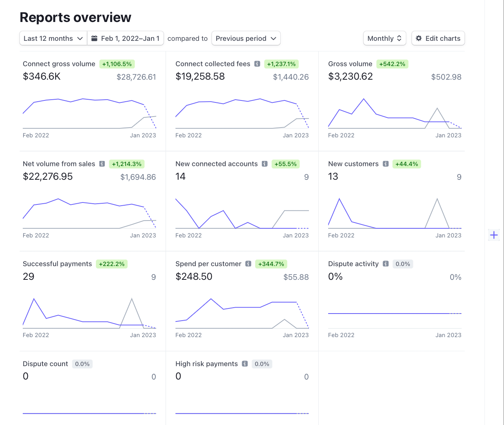
Task: Open the Last 12 months dropdown
Action: 53,38
